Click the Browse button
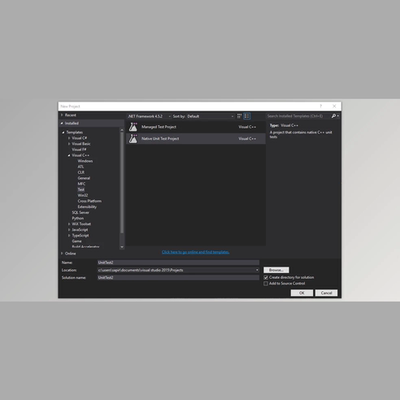The width and height of the screenshot is (400, 400). (276, 270)
